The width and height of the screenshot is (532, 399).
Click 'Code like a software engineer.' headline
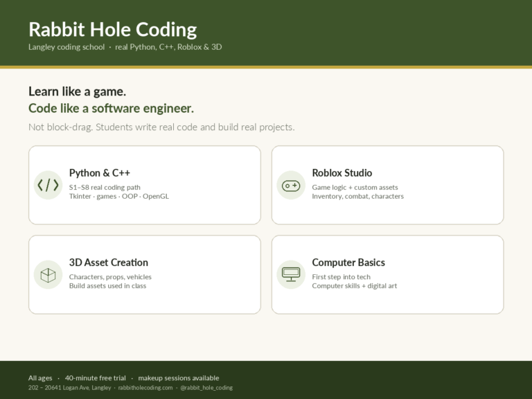pyautogui.click(x=112, y=109)
